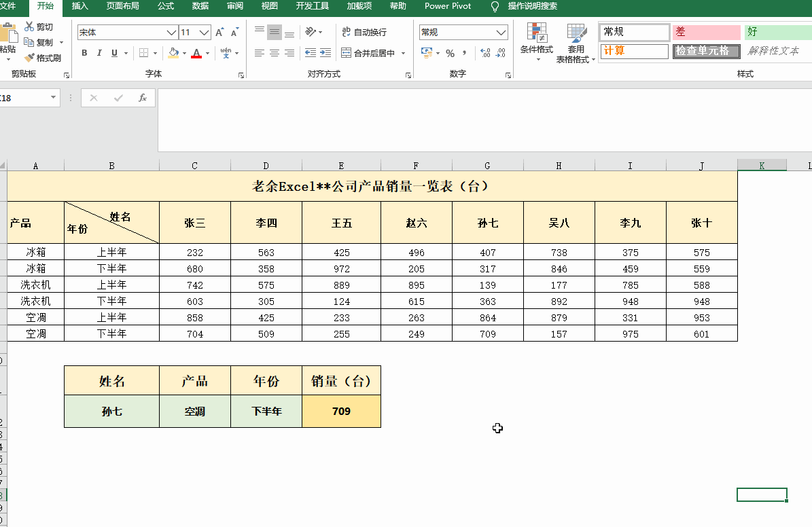The height and width of the screenshot is (527, 812).
Task: Switch to the 页面布局 tab
Action: tap(123, 6)
